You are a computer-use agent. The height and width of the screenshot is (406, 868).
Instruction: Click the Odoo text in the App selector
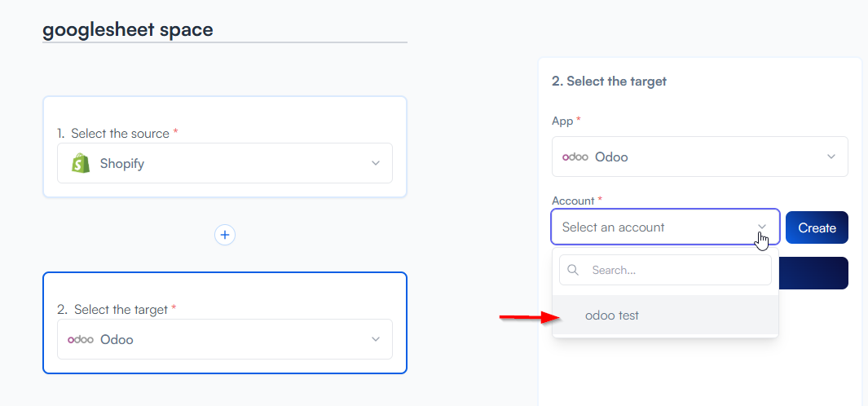(611, 157)
